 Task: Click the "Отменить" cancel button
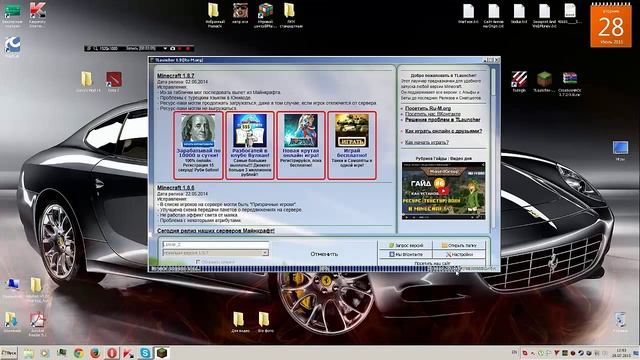point(324,254)
